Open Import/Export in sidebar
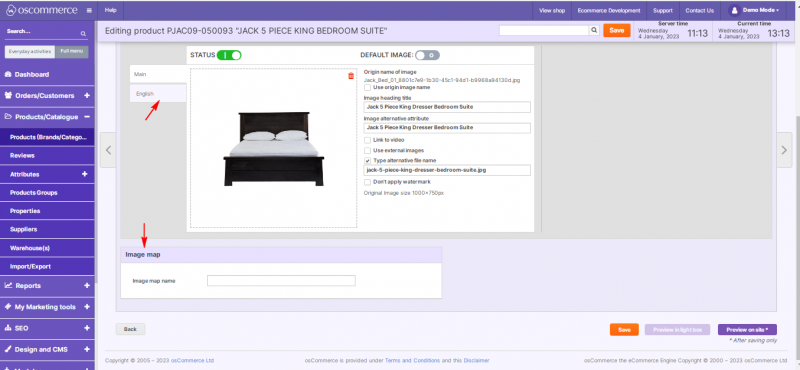The width and height of the screenshot is (800, 370). (47, 266)
